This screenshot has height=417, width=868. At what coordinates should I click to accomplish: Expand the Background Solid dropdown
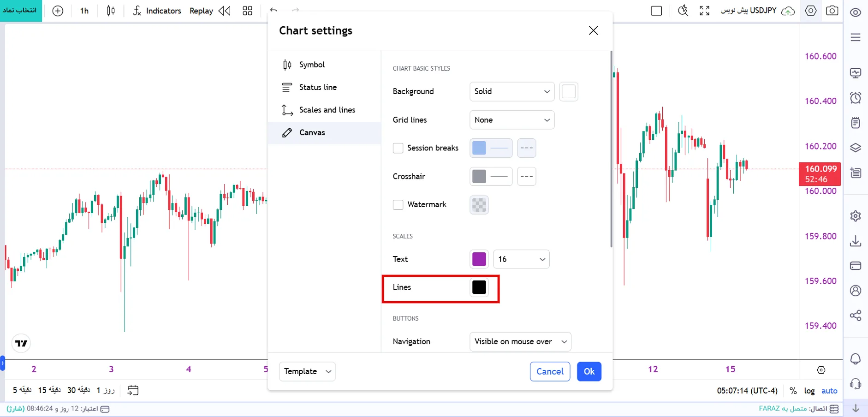tap(512, 91)
